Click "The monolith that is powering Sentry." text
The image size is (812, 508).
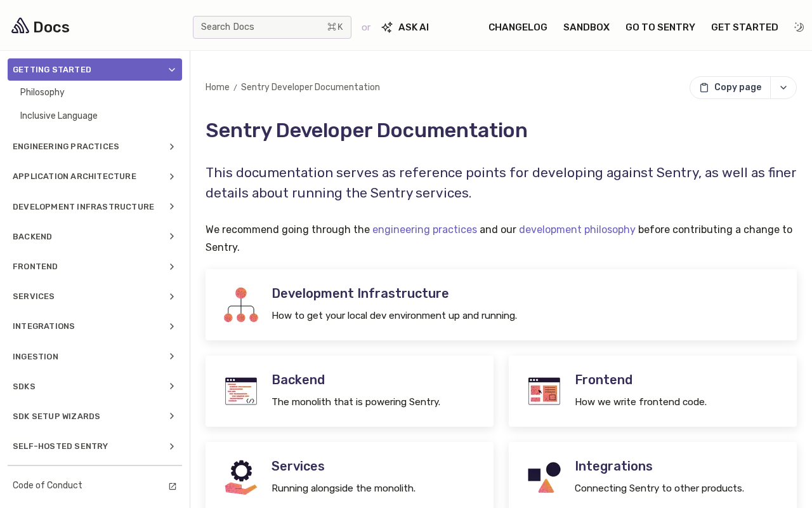point(356,402)
